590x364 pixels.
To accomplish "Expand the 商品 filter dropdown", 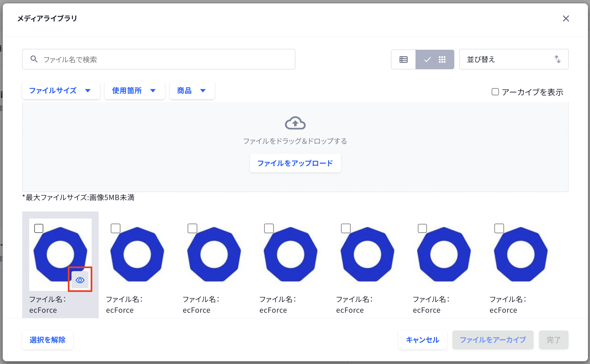I will [192, 90].
